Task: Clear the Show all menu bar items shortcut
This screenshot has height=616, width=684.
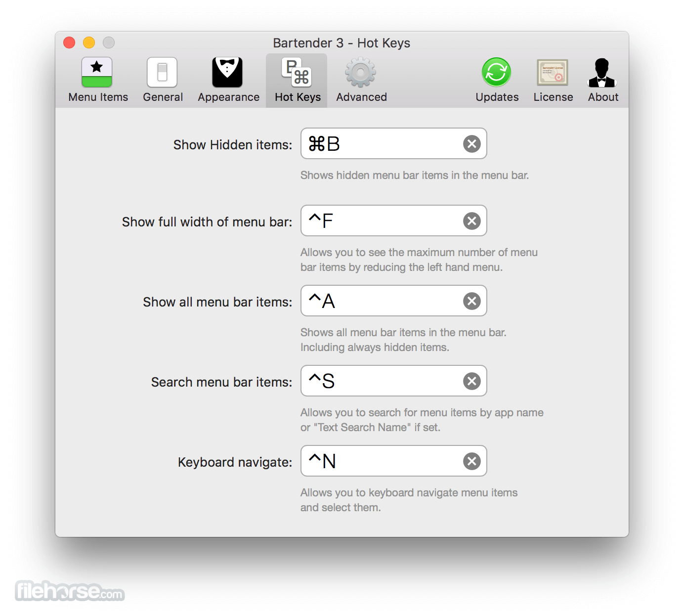Action: [472, 301]
